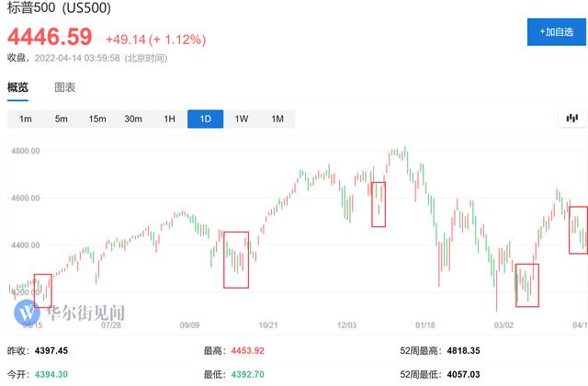Click the 52周最高 value 4818.35
Image resolution: width=588 pixels, height=386 pixels.
coord(463,351)
